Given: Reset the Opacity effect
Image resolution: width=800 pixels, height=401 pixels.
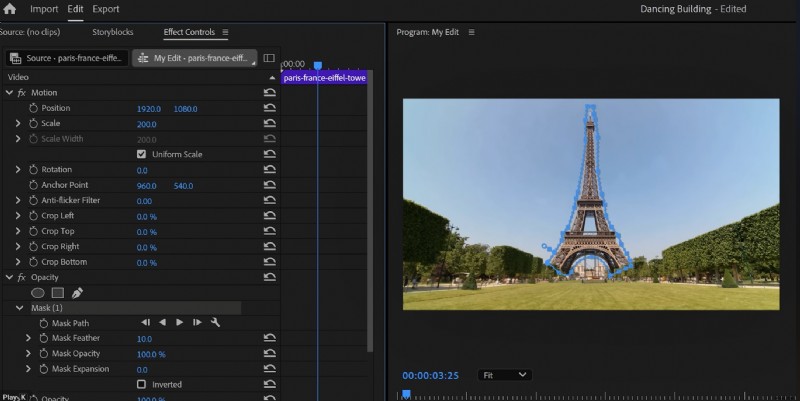Looking at the screenshot, I should (x=269, y=277).
